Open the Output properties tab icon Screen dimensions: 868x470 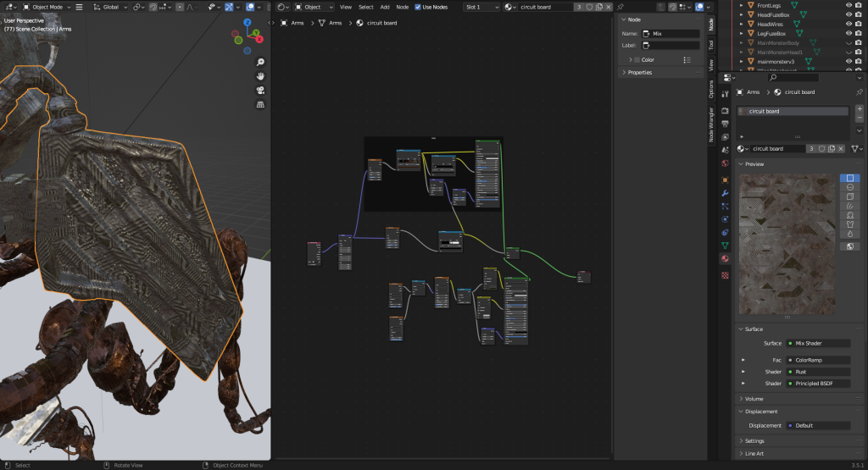726,124
